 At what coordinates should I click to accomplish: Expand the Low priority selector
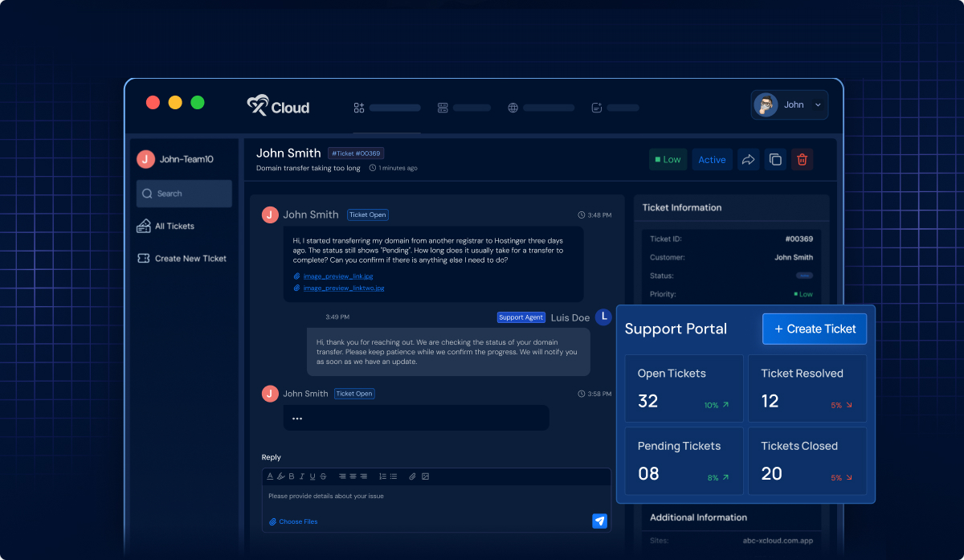(x=668, y=159)
